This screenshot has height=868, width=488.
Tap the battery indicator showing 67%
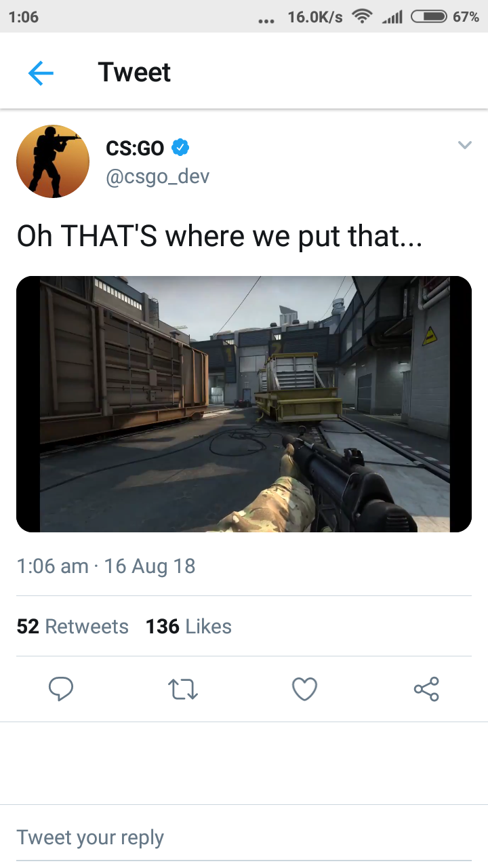tap(445, 17)
